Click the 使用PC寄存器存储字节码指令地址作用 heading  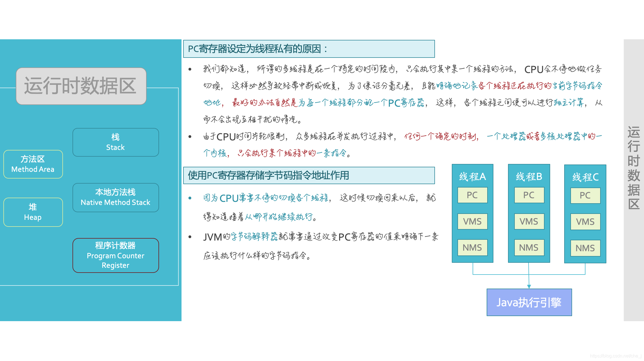309,175
